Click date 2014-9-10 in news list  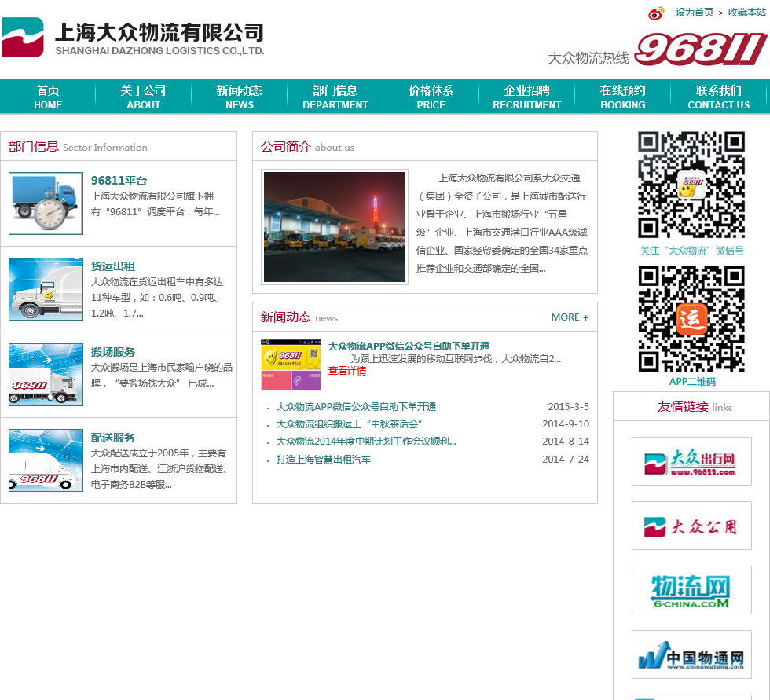pos(566,424)
